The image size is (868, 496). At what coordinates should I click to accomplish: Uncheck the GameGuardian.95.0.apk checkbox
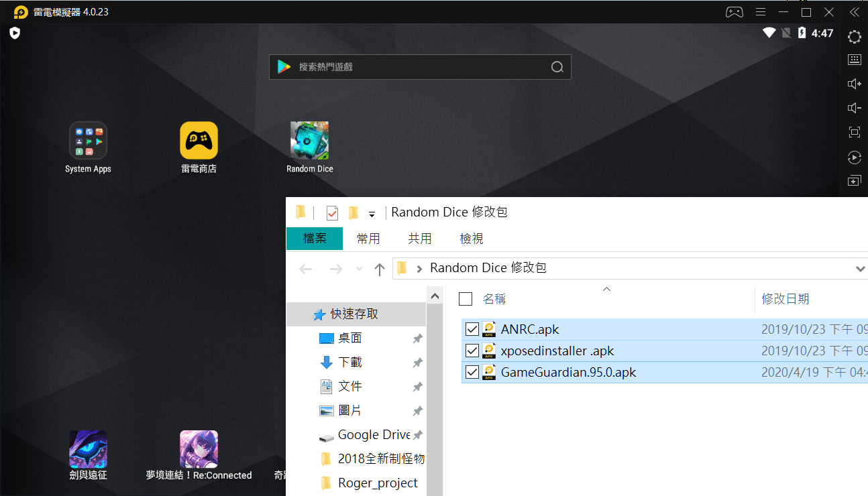472,372
